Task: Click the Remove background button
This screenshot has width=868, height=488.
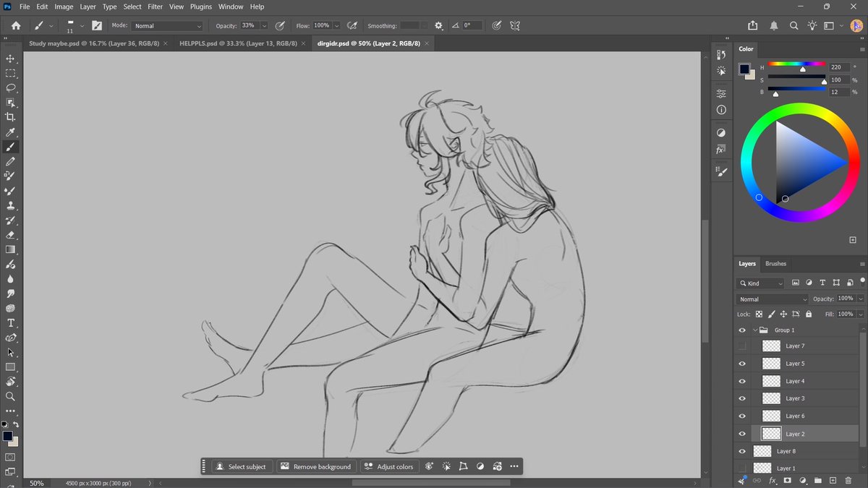Action: coord(315,466)
